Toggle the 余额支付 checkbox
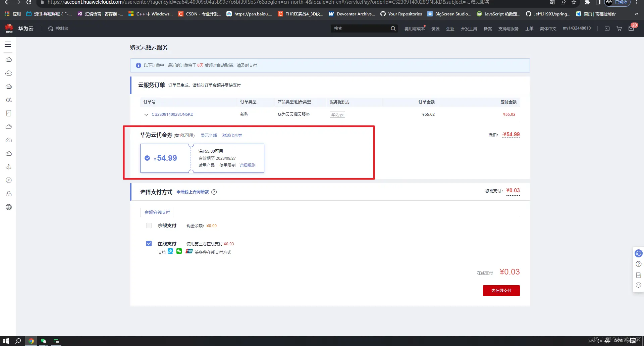The image size is (644, 346). click(x=149, y=226)
